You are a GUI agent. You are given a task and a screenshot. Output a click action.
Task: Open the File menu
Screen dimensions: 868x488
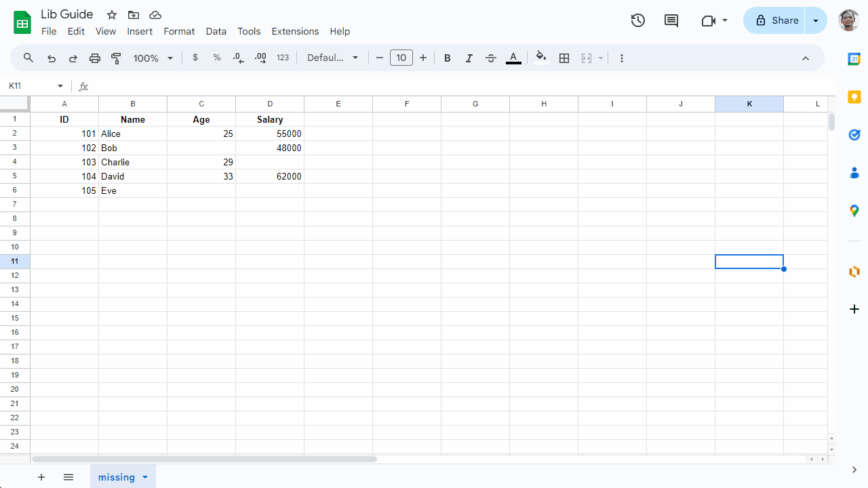pyautogui.click(x=49, y=31)
